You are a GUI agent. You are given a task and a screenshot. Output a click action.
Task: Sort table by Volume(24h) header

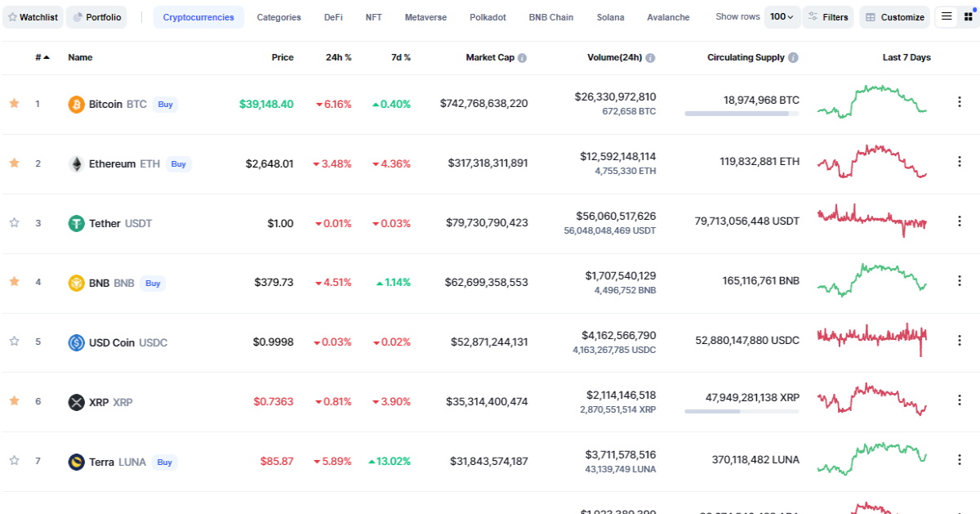pos(615,57)
